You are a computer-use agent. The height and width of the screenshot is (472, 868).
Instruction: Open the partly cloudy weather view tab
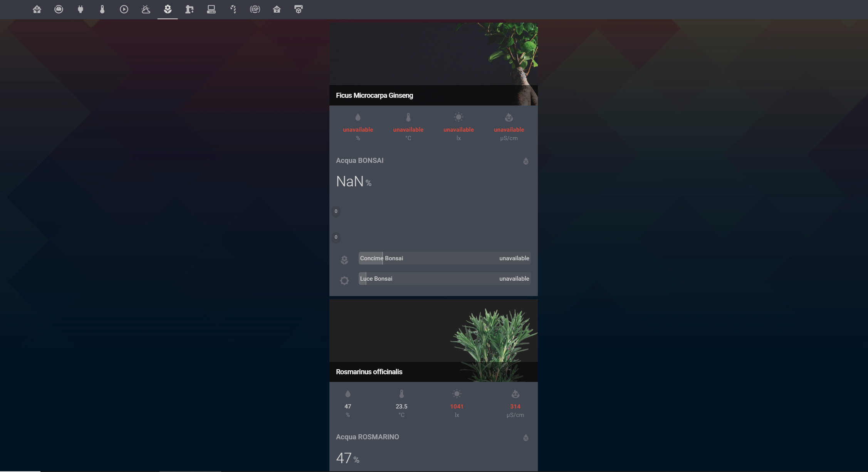[x=146, y=9]
